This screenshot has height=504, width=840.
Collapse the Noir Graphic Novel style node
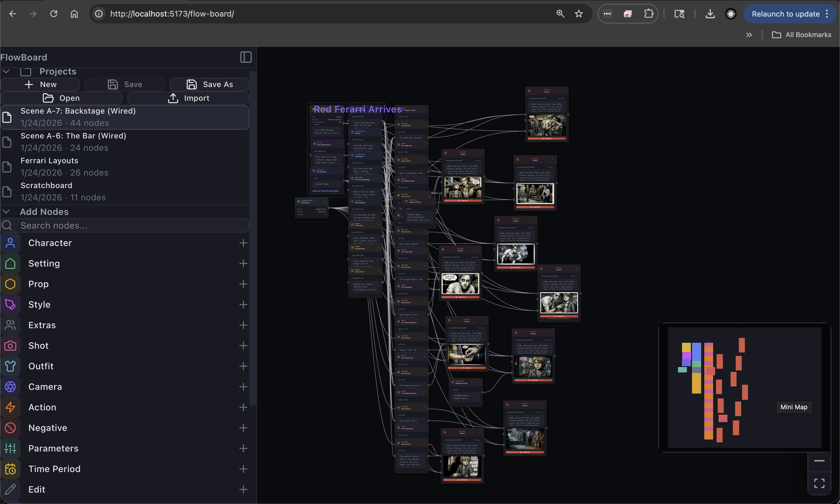click(x=341, y=144)
